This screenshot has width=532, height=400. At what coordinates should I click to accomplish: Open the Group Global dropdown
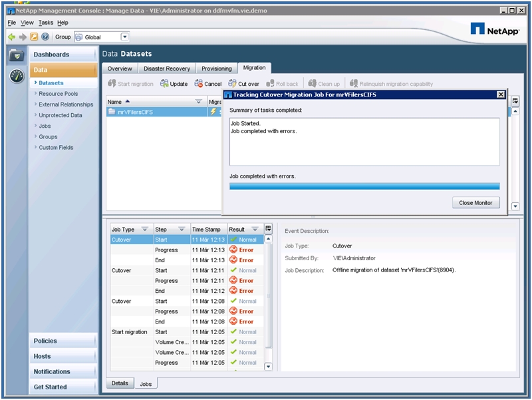(x=125, y=37)
